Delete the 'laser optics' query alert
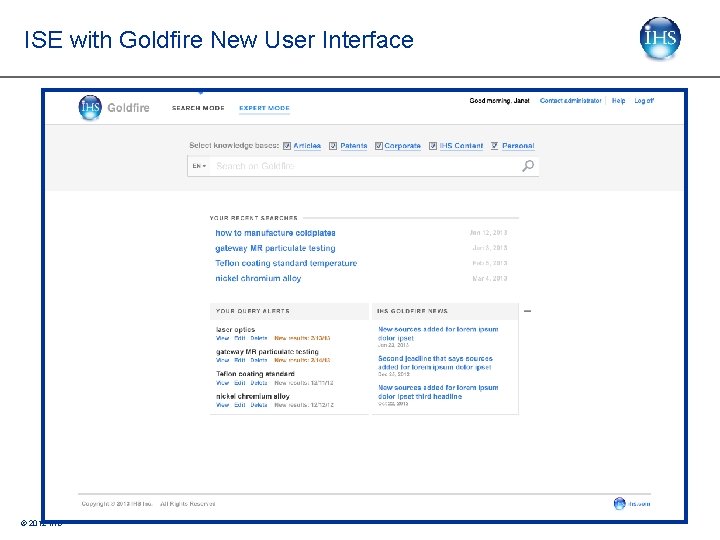The image size is (720, 540). pos(259,338)
